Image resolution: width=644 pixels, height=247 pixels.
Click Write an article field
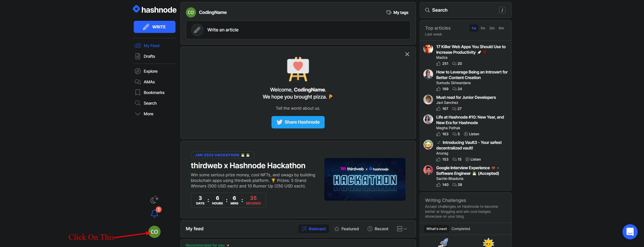click(x=298, y=30)
